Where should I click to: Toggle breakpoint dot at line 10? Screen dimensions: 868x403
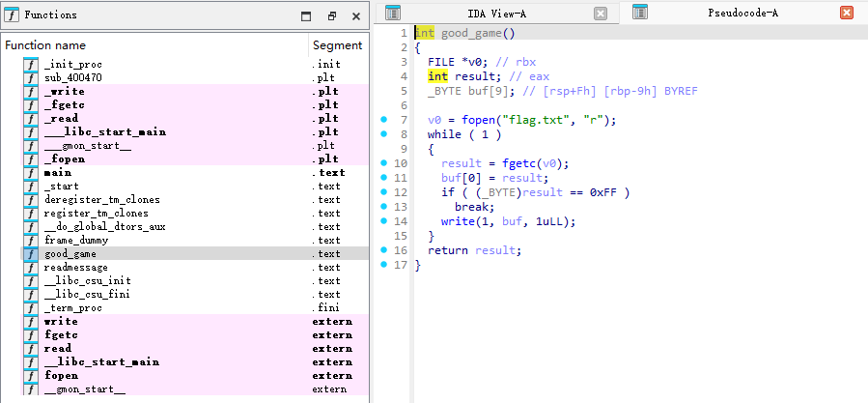pyautogui.click(x=384, y=163)
